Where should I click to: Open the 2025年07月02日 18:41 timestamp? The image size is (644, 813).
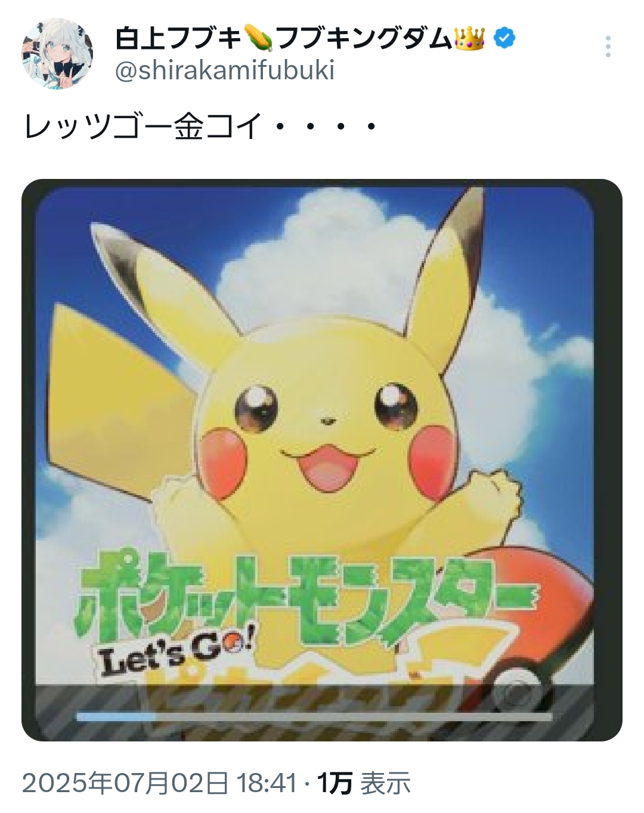click(x=160, y=783)
